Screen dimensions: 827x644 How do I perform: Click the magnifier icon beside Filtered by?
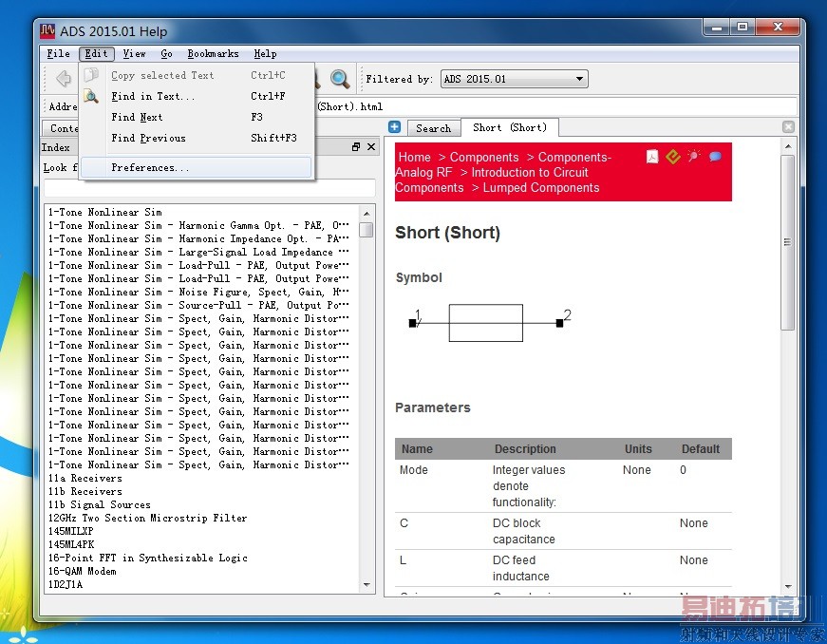pyautogui.click(x=340, y=79)
